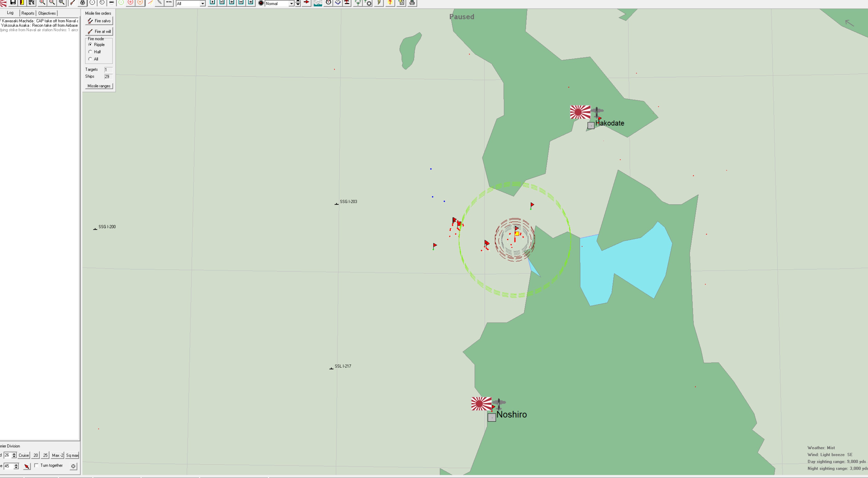Enable the Turn together checkbox

point(37,465)
